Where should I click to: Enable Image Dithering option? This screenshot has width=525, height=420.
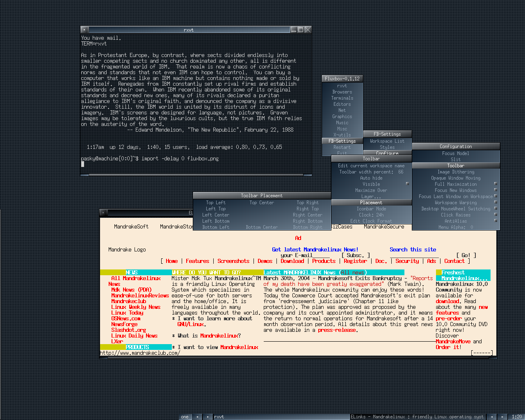(x=456, y=172)
